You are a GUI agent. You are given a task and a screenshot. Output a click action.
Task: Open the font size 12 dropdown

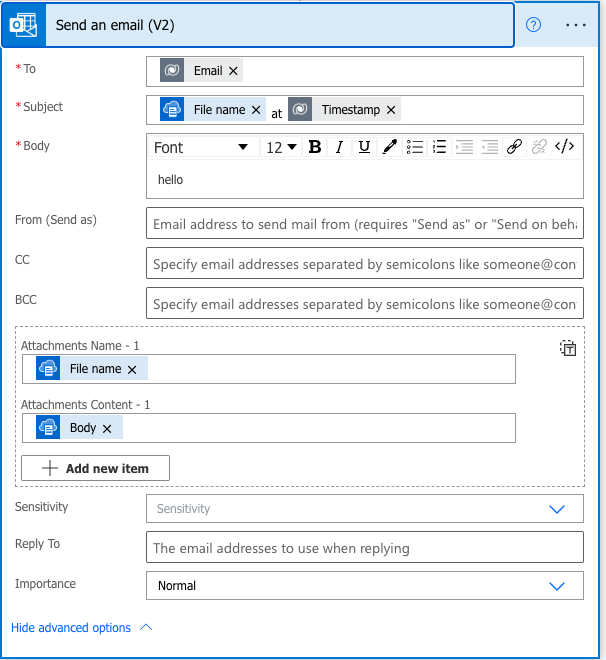(281, 147)
